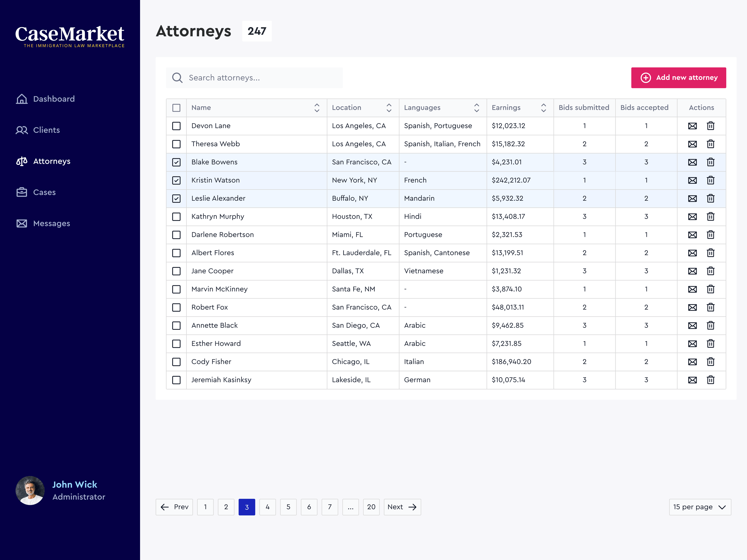
Task: Sort by Name column arrows
Action: pos(317,108)
